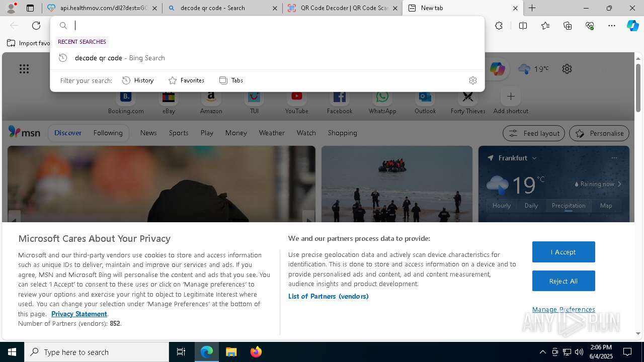This screenshot has width=644, height=362.
Task: Open the Money category
Action: 236,133
